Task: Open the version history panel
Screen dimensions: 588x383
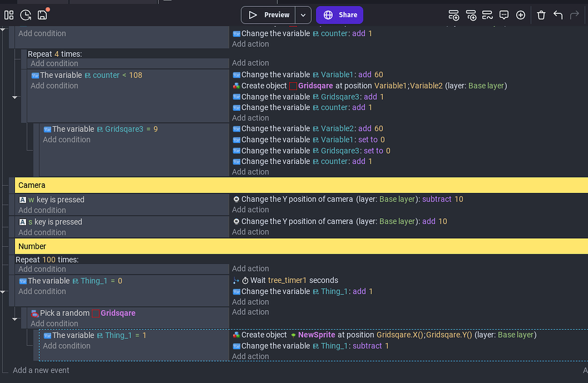Action: pyautogui.click(x=25, y=15)
